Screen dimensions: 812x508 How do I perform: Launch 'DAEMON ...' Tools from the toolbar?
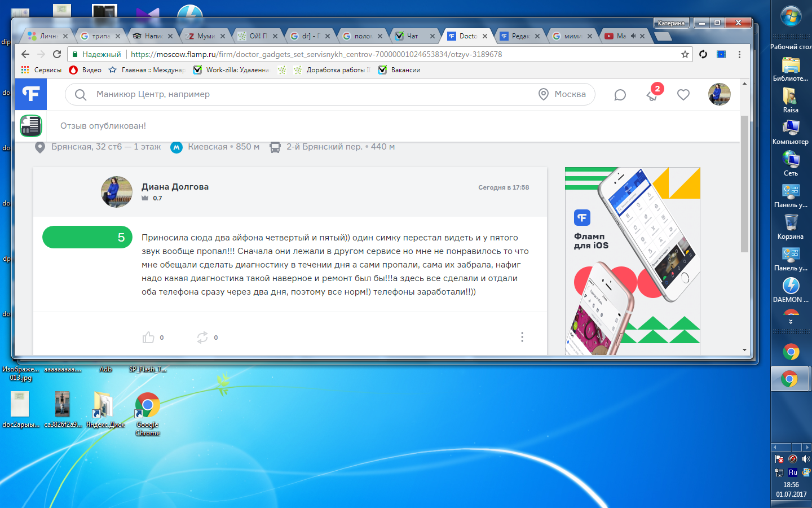[x=791, y=291]
